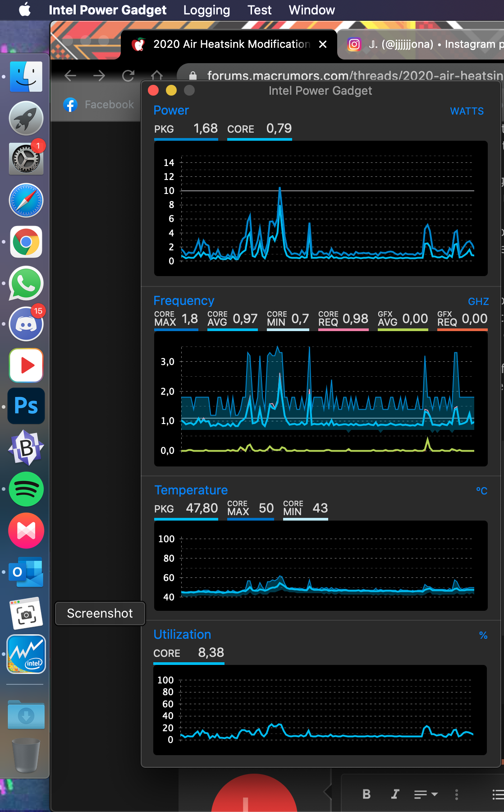
Task: Click the PKG power value 1,68
Action: click(206, 129)
